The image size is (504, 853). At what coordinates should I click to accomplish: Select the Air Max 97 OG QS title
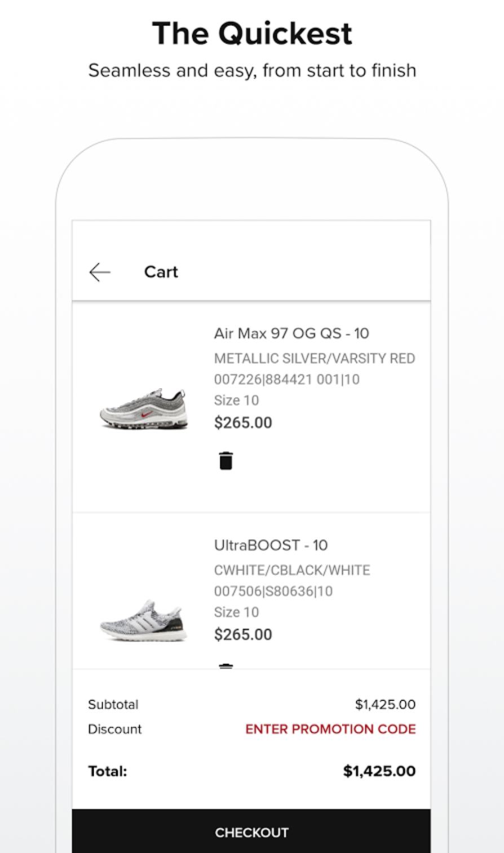pyautogui.click(x=291, y=333)
